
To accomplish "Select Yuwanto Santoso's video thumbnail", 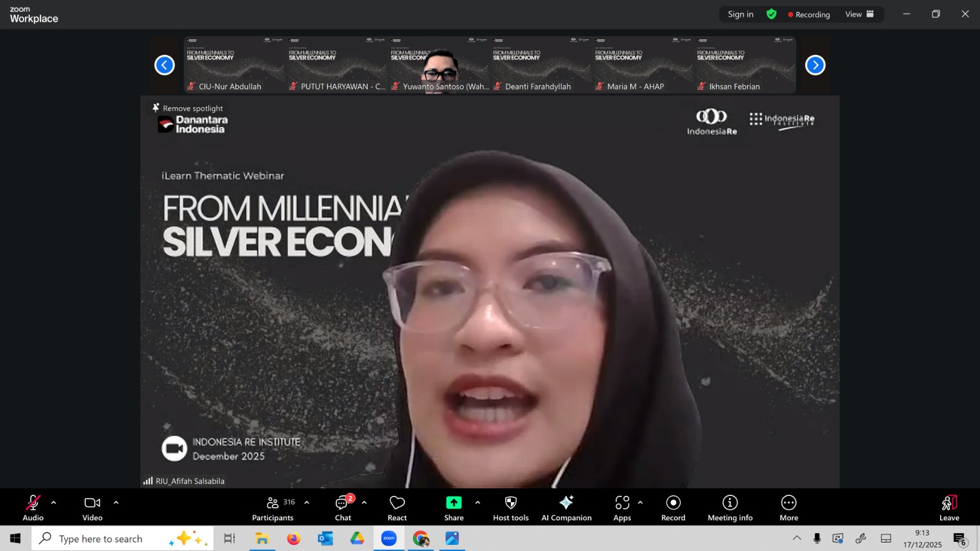I will (x=439, y=65).
